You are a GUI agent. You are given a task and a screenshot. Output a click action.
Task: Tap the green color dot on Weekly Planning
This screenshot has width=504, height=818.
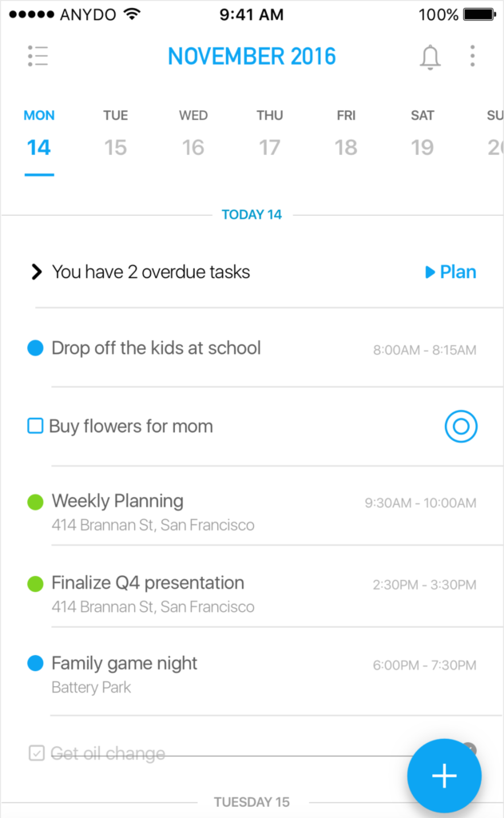point(34,502)
